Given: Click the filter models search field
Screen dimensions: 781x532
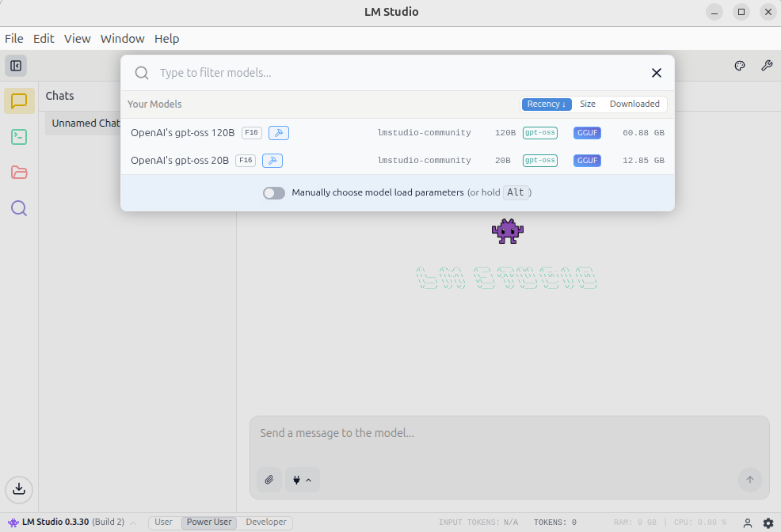Looking at the screenshot, I should tap(396, 73).
